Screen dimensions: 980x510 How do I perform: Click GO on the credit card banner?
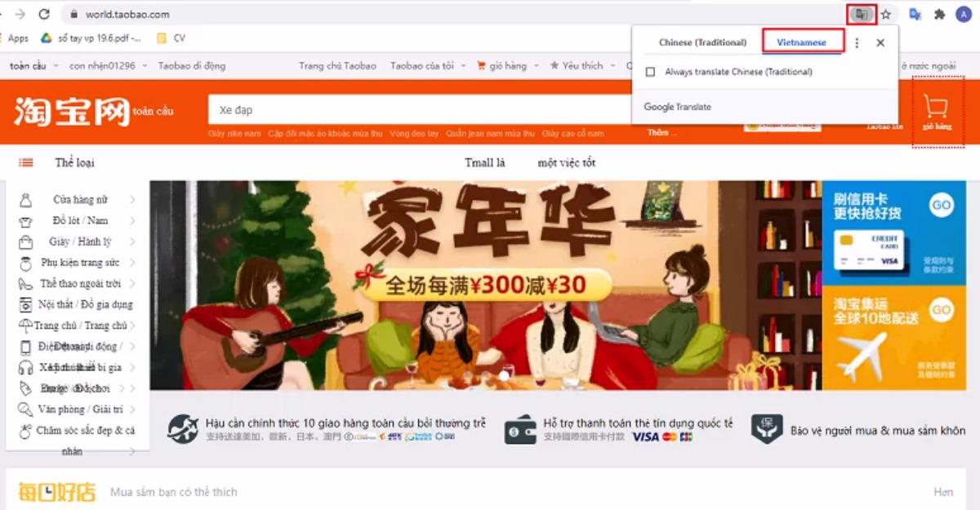(x=942, y=204)
